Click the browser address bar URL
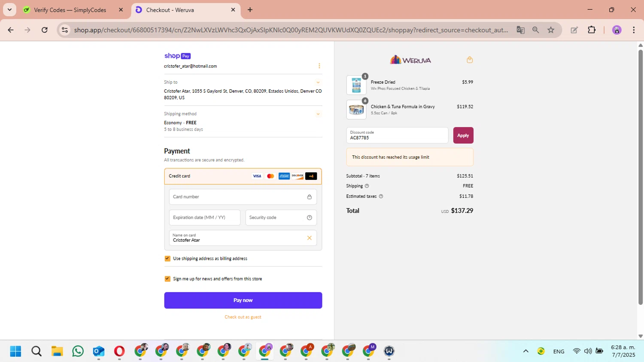This screenshot has width=644, height=362. tap(291, 30)
